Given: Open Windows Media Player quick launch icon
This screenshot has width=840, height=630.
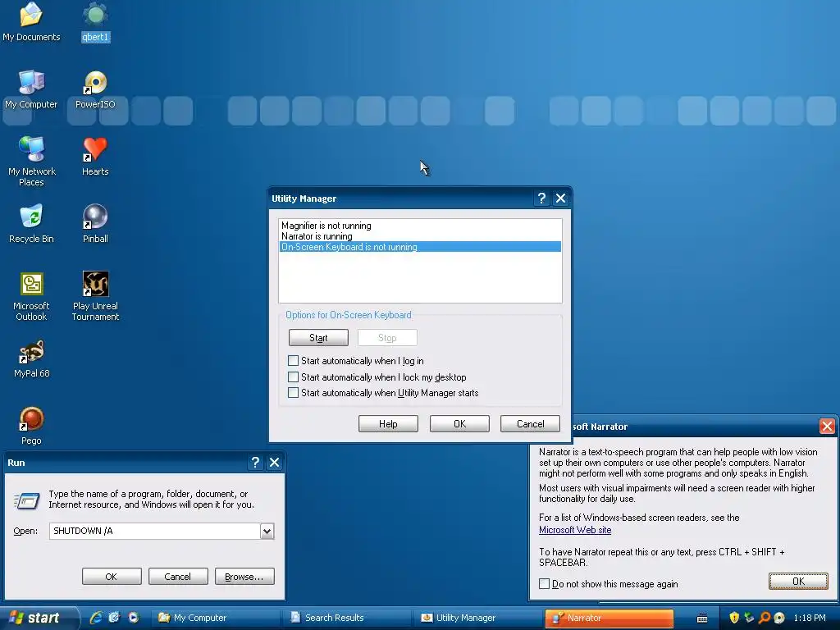Looking at the screenshot, I should 134,618.
